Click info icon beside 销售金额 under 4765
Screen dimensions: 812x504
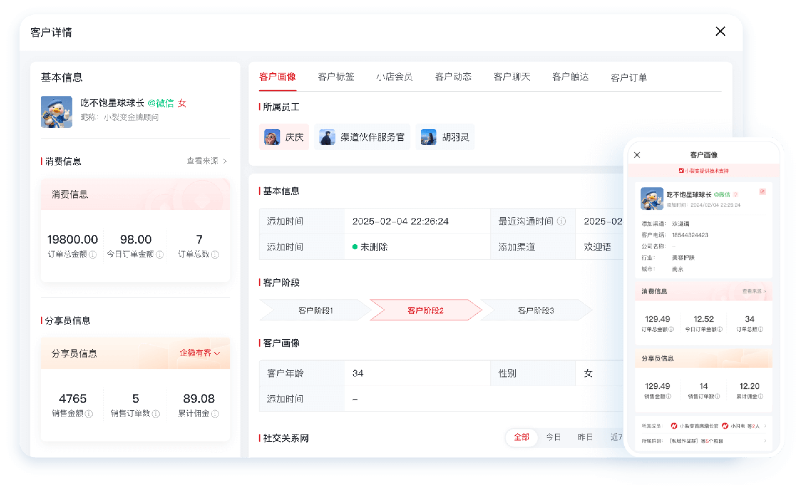point(89,414)
